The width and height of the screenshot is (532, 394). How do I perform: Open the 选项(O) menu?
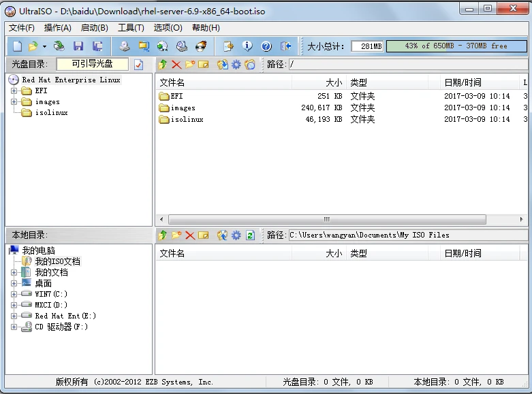(168, 28)
